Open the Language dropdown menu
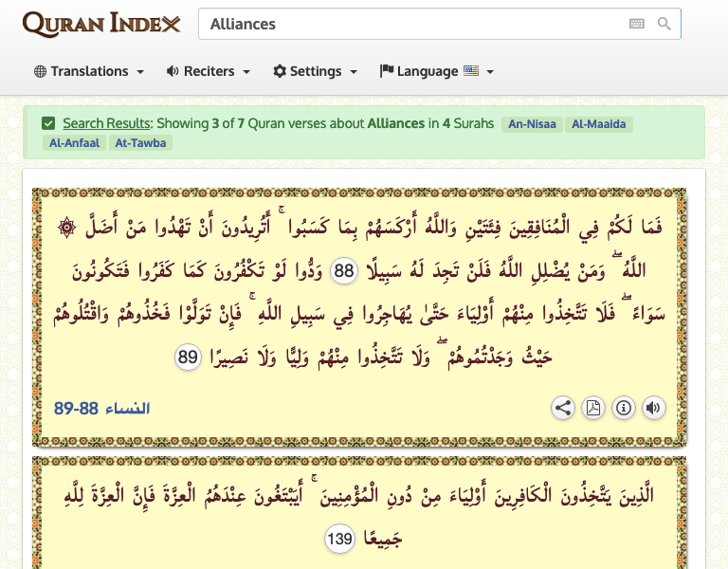The width and height of the screenshot is (728, 569). click(x=436, y=71)
